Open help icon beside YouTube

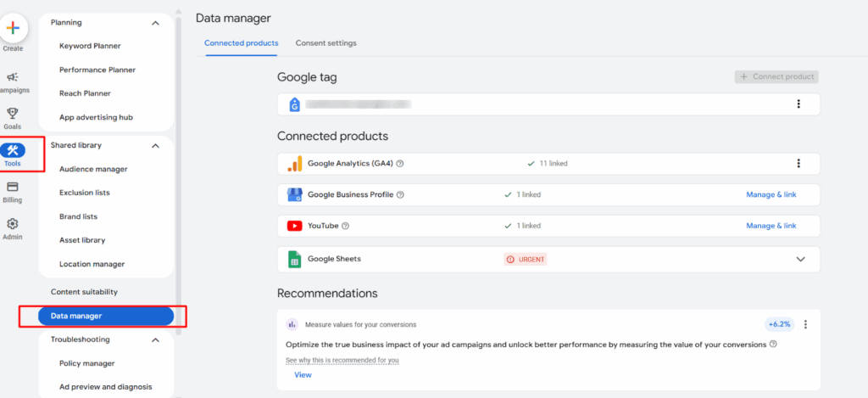click(x=346, y=226)
